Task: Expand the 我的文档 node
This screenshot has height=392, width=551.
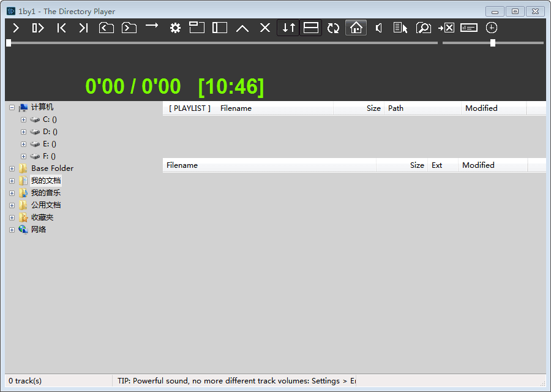Action: click(12, 181)
